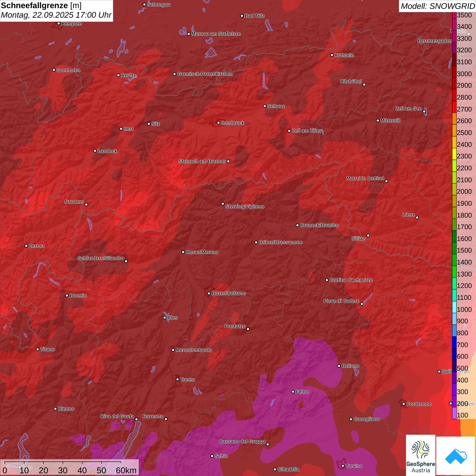The height and width of the screenshot is (476, 476).
Task: Click the Innsbruck location marker dot
Action: (x=219, y=123)
